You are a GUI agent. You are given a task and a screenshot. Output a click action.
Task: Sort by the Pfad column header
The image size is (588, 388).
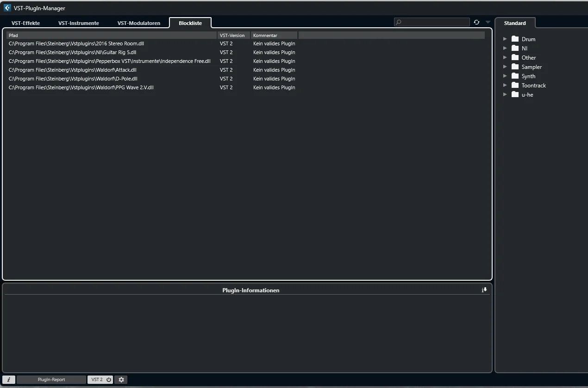pos(111,35)
